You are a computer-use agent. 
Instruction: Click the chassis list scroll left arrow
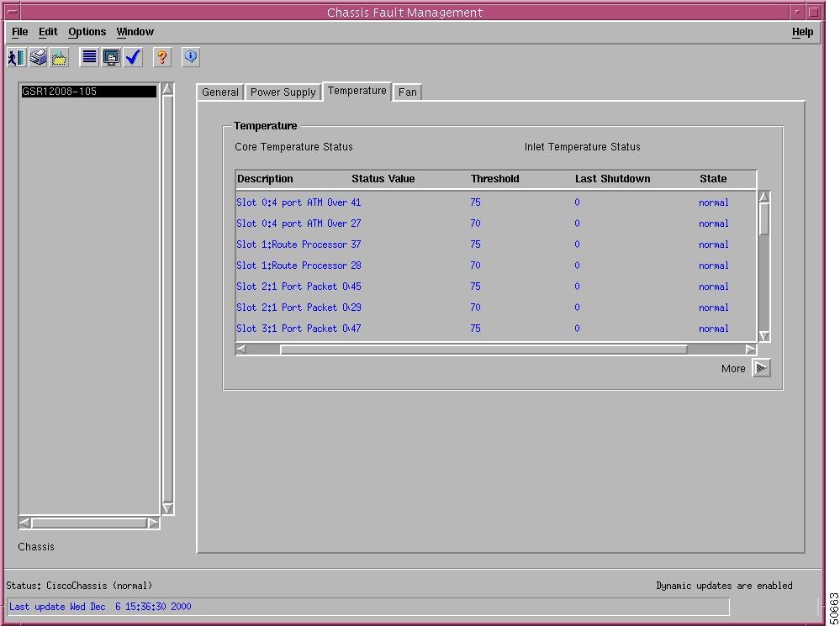pos(24,523)
